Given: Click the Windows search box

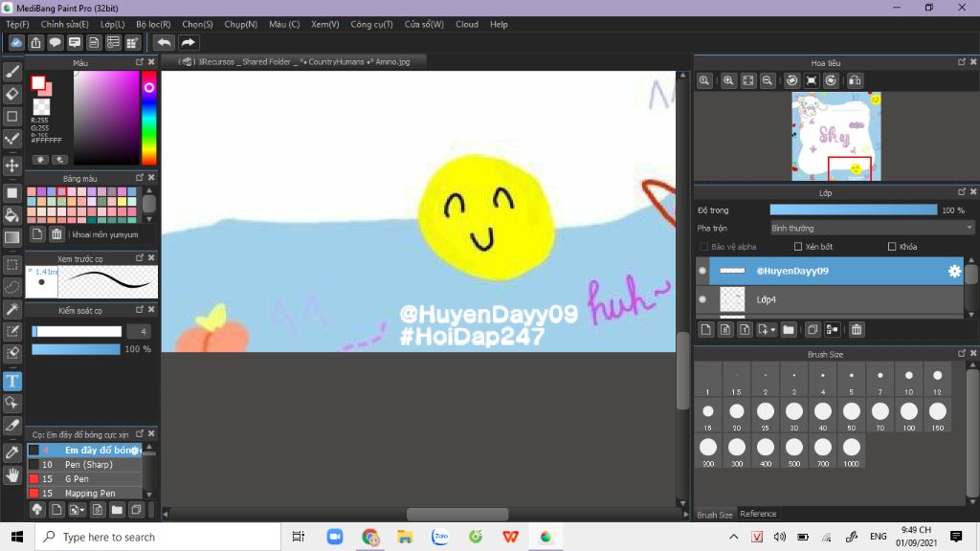Looking at the screenshot, I should (x=158, y=537).
